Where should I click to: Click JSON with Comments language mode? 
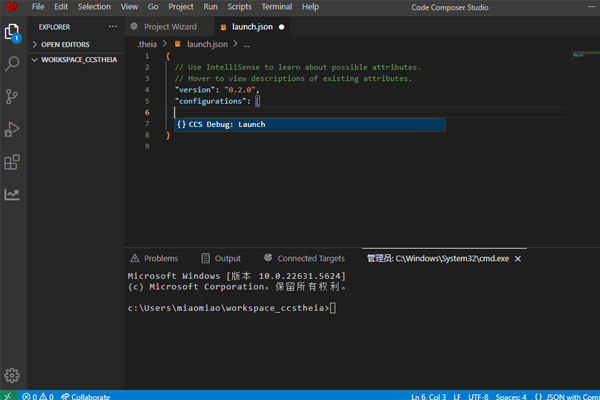pos(567,397)
